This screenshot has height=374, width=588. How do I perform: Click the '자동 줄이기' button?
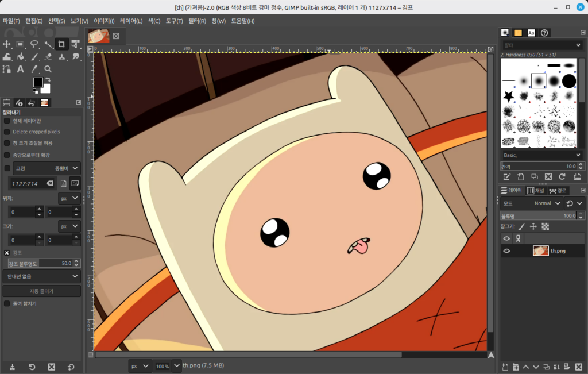click(x=41, y=291)
